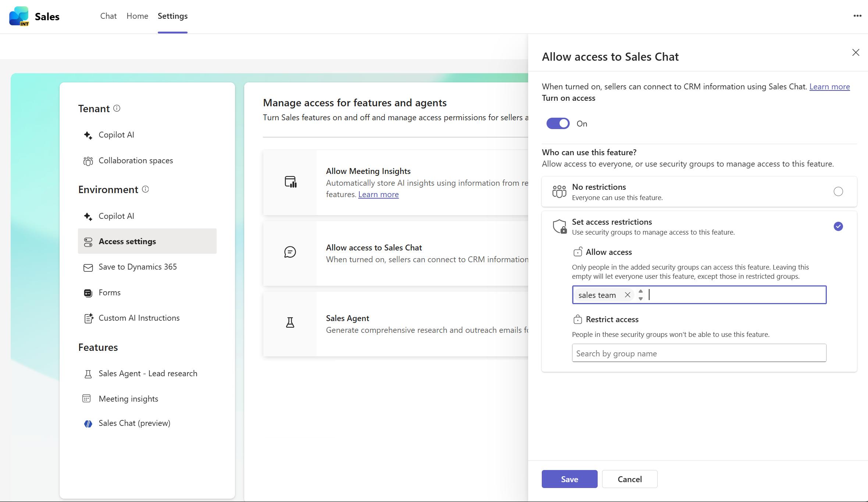Cancel changes in the access panel
Screen dimensions: 868x502
pos(630,479)
